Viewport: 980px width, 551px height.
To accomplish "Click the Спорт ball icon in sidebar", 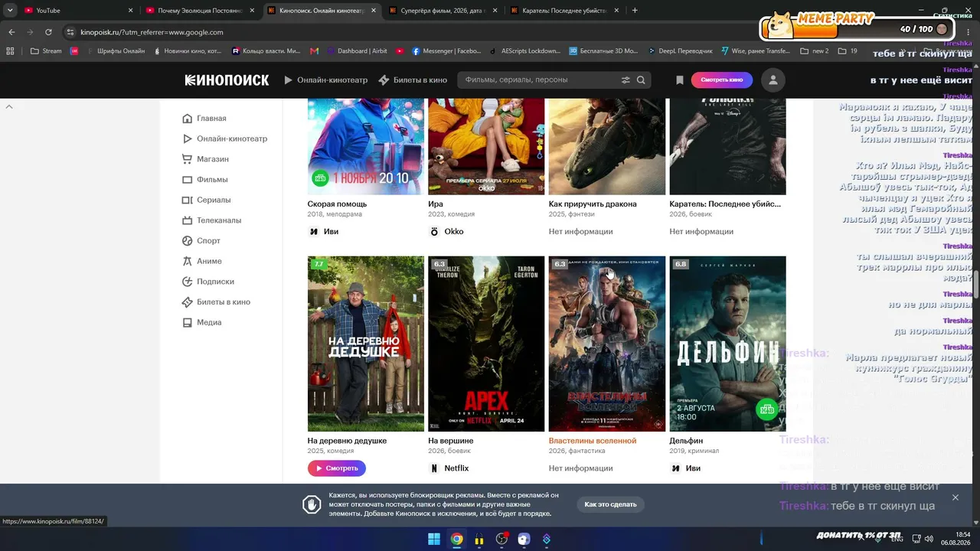I will [x=187, y=240].
